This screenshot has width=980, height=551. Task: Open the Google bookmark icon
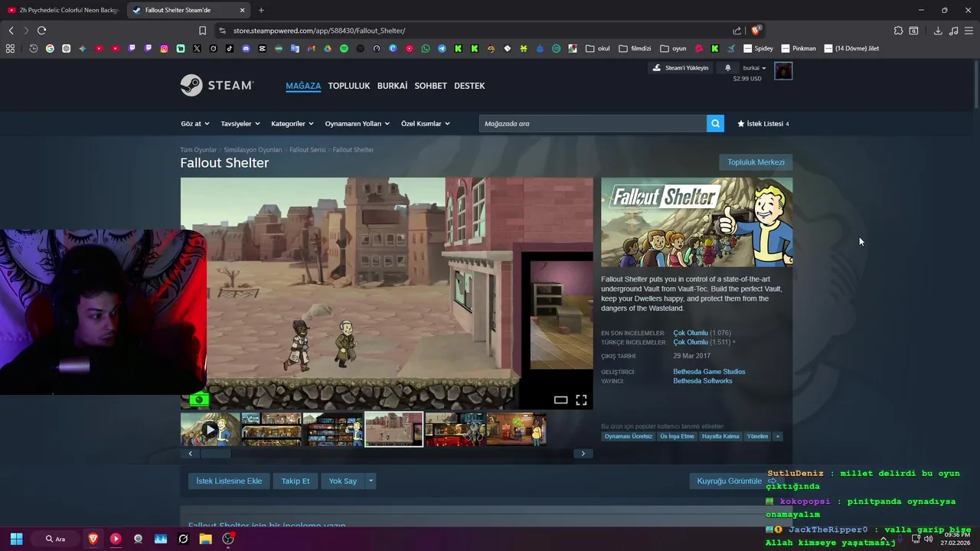coord(50,48)
